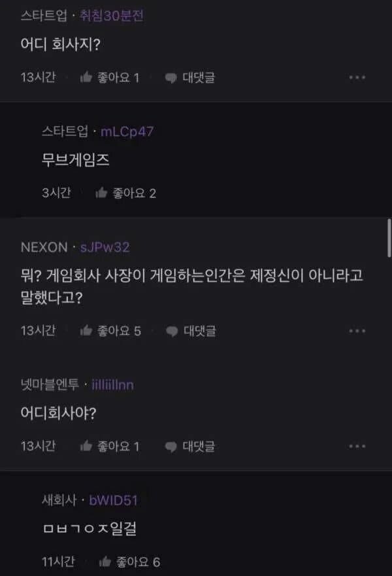
Task: Open the three-dot options icon on NEXON's comment
Action: [x=357, y=331]
